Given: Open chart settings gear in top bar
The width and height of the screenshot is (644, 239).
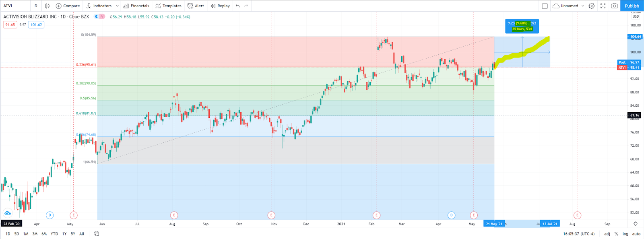Looking at the screenshot, I should (592, 6).
